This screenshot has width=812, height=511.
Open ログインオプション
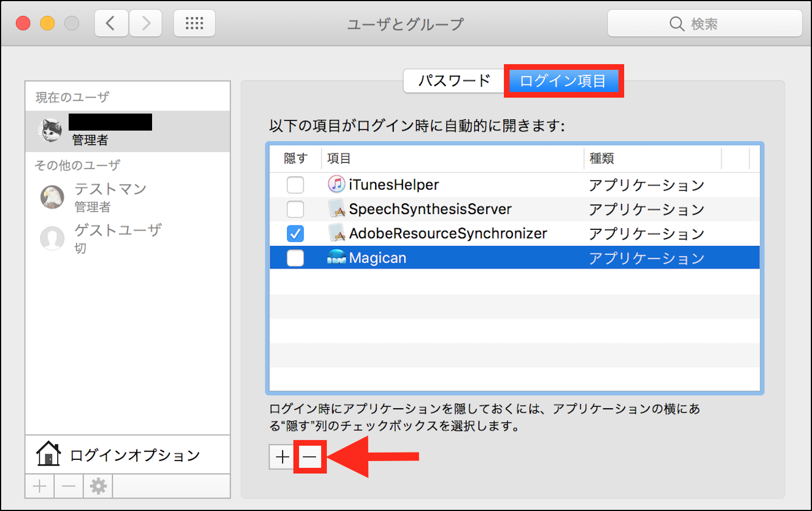[128, 455]
